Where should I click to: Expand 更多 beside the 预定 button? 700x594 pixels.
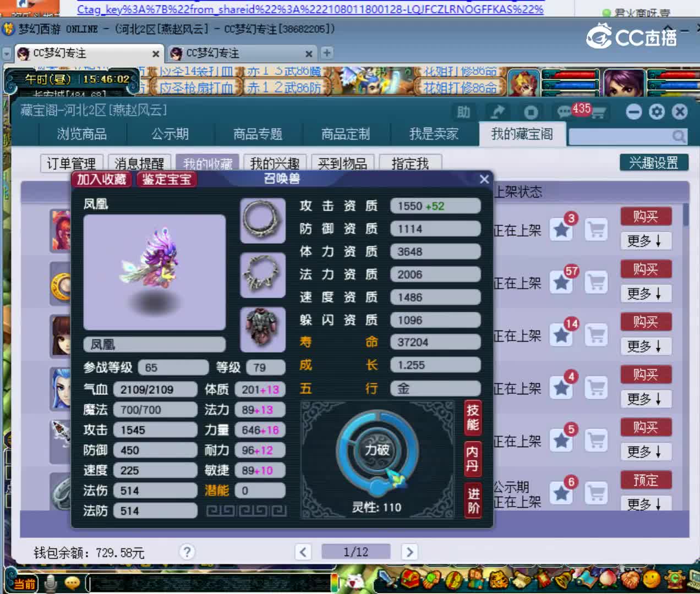click(x=646, y=504)
